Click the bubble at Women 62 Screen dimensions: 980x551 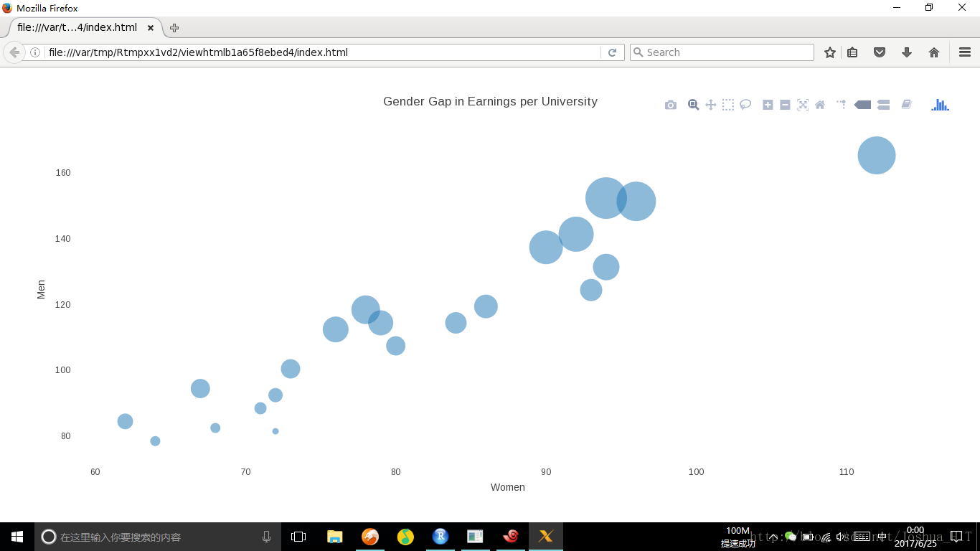(x=125, y=421)
